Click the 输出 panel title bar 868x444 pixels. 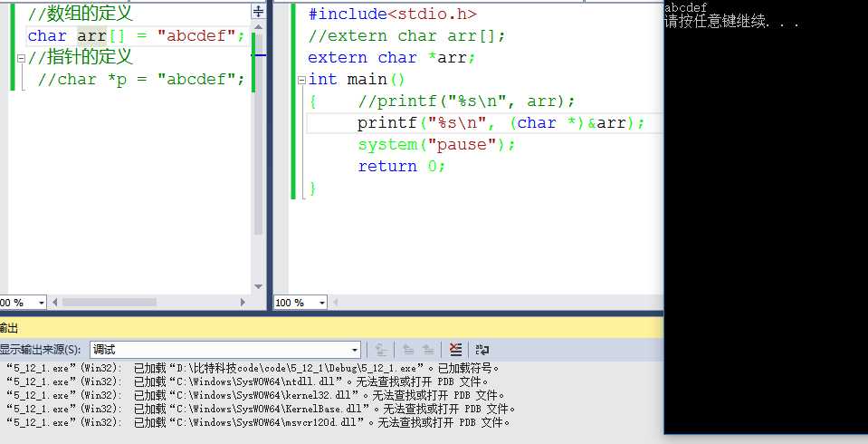pyautogui.click(x=331, y=328)
